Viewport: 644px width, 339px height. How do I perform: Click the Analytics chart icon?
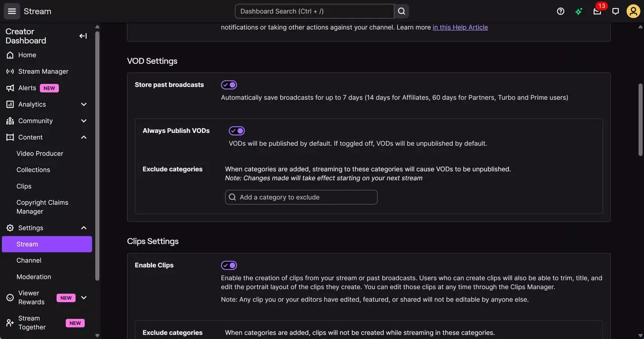tap(10, 104)
